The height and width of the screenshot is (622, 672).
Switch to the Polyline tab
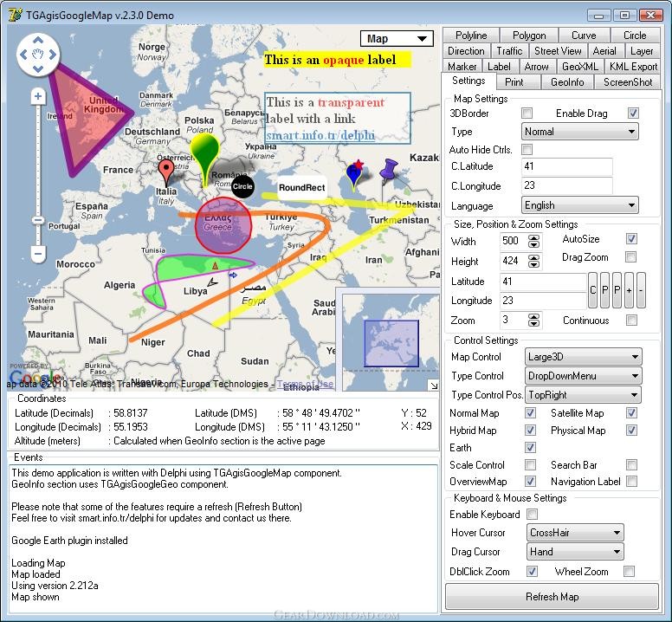(x=471, y=36)
